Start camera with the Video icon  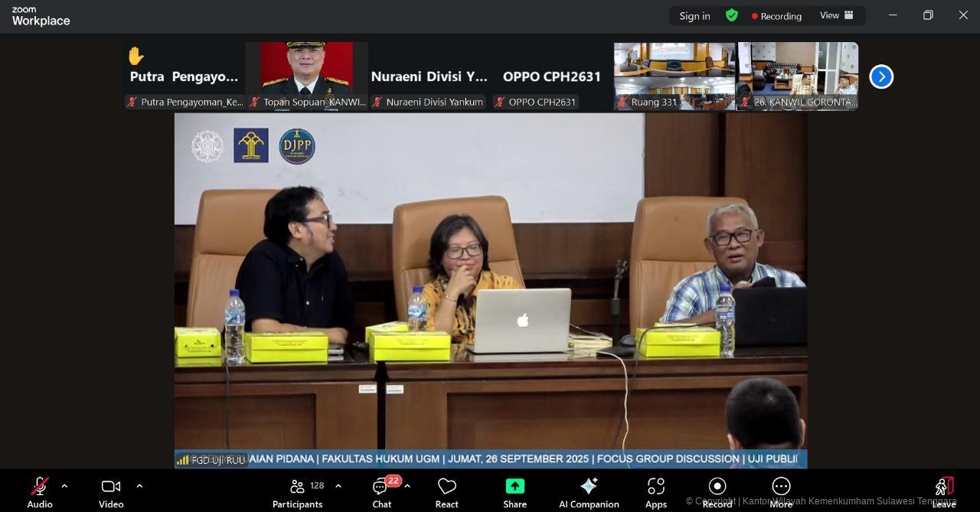click(111, 487)
